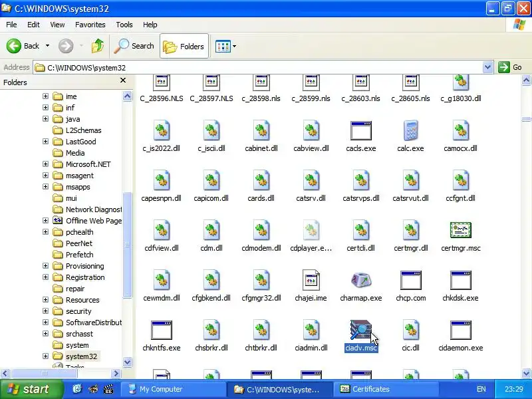The image size is (532, 399).
Task: Expand the security folder node
Action: point(45,311)
